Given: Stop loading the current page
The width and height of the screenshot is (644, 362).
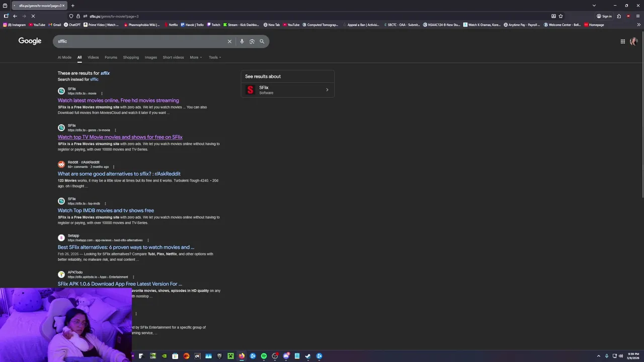Looking at the screenshot, I should [33, 16].
